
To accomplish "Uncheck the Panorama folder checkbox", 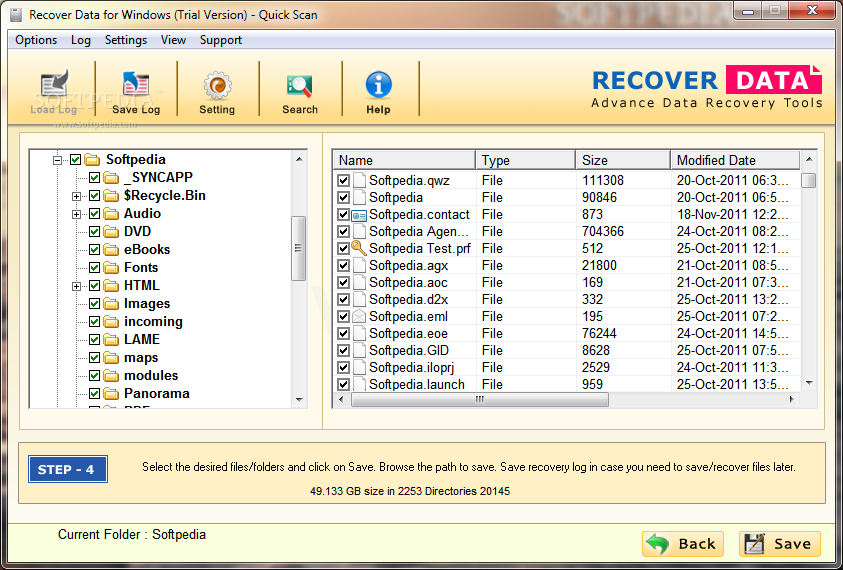I will tap(94, 394).
